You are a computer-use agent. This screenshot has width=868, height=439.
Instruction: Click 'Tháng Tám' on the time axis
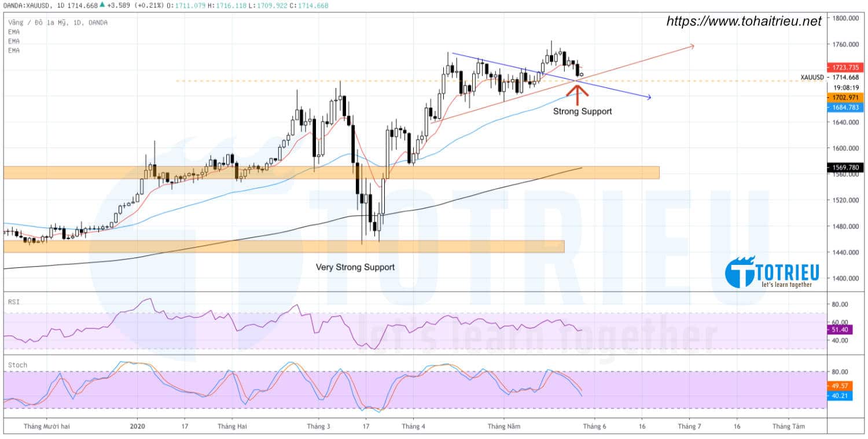coord(789,426)
